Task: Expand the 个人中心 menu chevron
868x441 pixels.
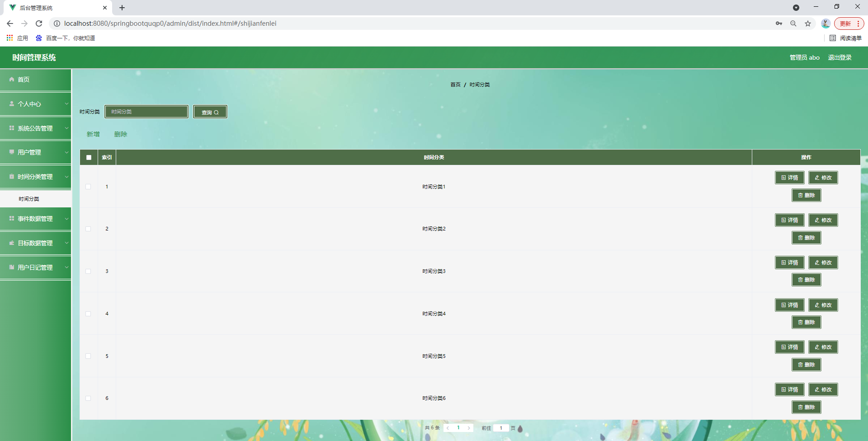Action: 66,103
